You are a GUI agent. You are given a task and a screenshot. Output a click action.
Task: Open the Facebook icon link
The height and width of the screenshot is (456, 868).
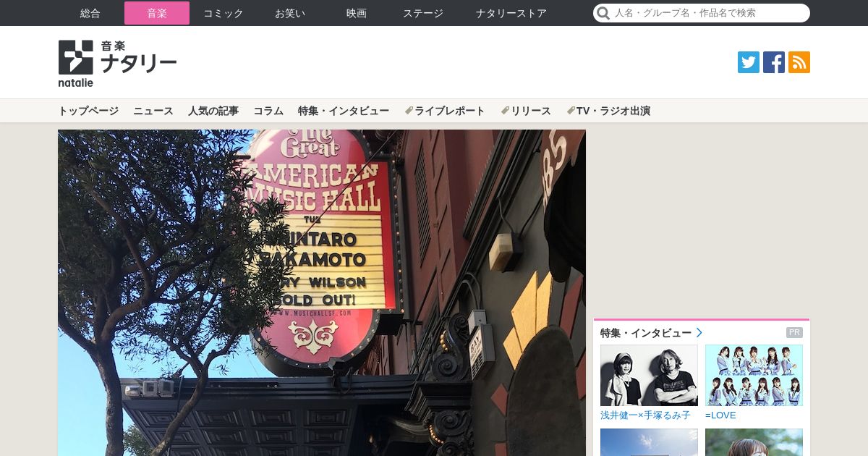click(x=774, y=62)
